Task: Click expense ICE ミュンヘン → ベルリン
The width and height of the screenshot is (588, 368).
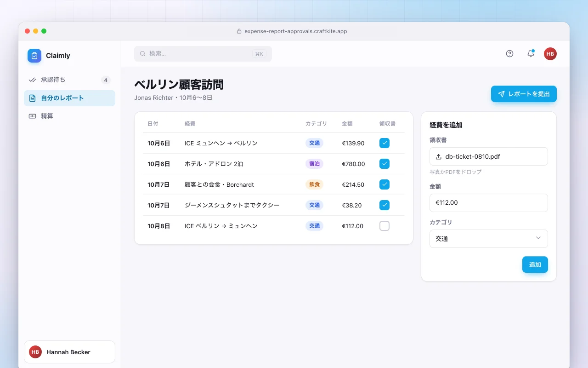Action: [221, 144]
